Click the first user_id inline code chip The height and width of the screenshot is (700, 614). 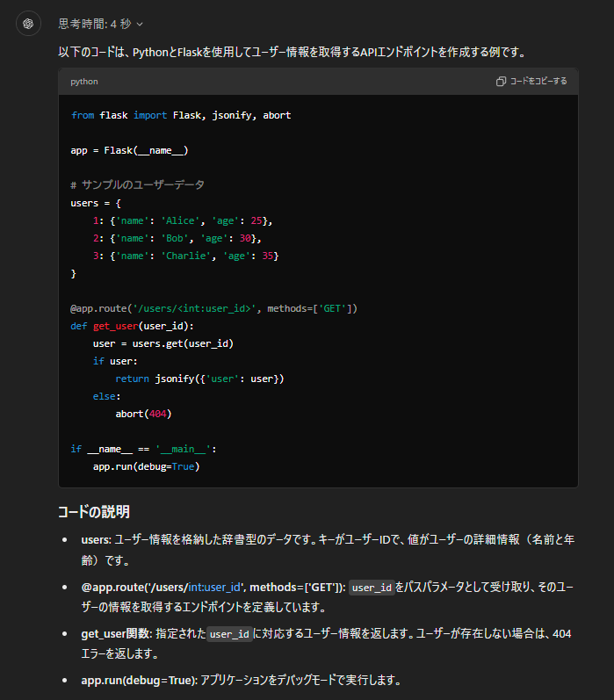click(x=371, y=588)
